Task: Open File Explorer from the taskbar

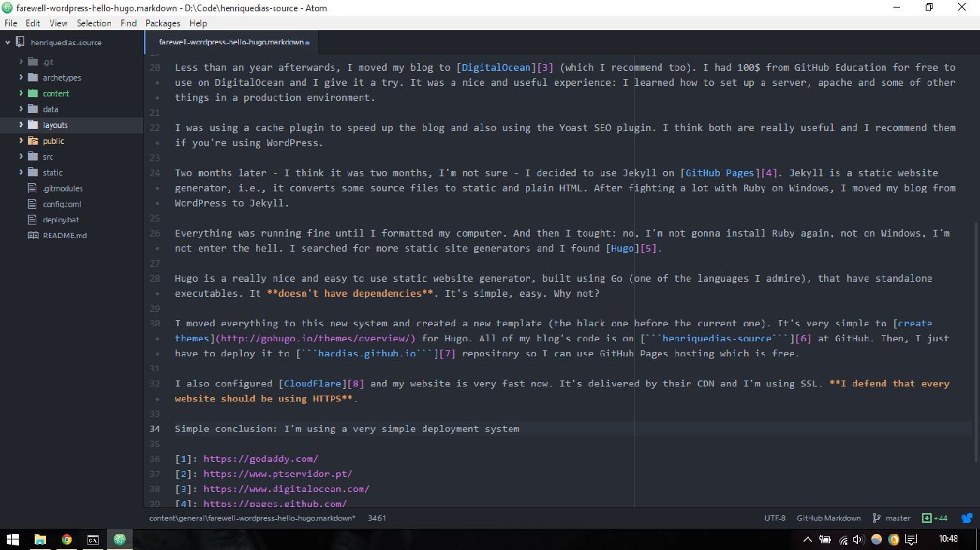Action: [40, 539]
